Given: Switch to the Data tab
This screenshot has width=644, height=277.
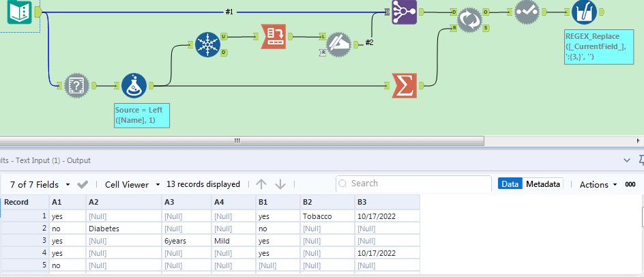Looking at the screenshot, I should [x=510, y=184].
